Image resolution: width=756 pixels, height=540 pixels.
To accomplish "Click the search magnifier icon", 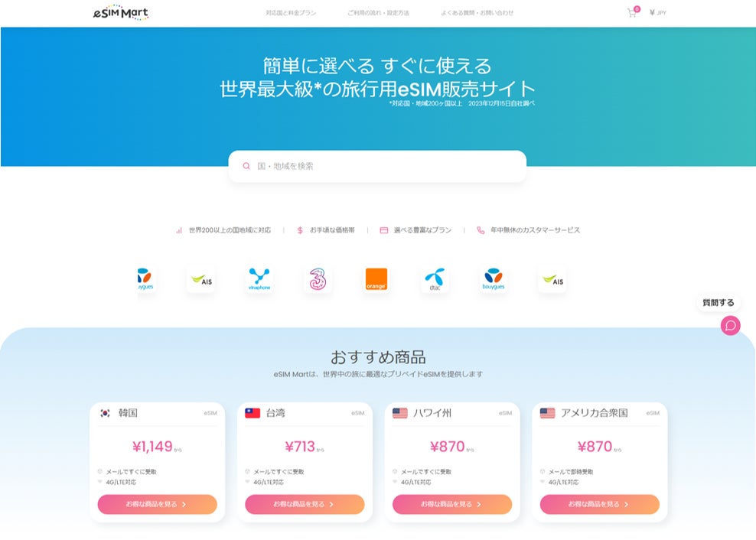I will [x=246, y=166].
